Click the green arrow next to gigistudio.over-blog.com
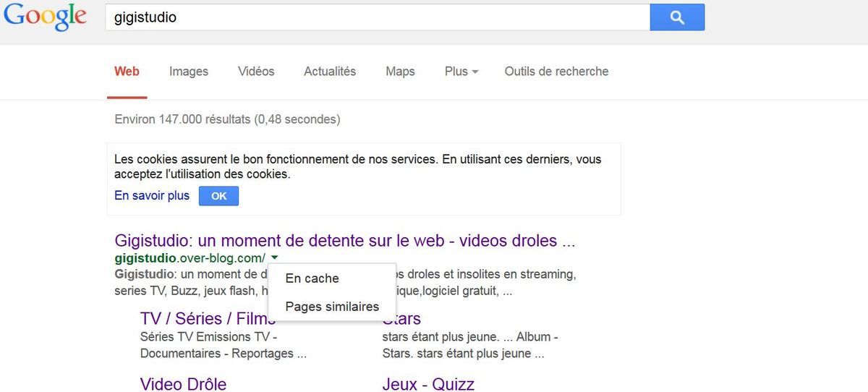 click(276, 258)
